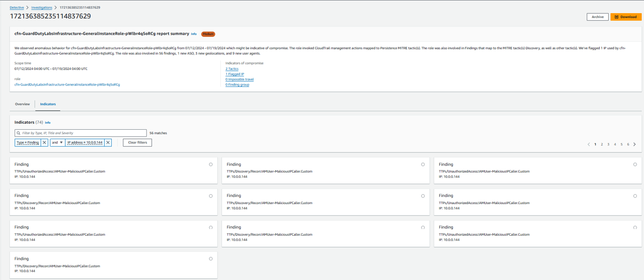
Task: Edit the IP address = 10.0.0.144 token
Action: click(x=85, y=143)
